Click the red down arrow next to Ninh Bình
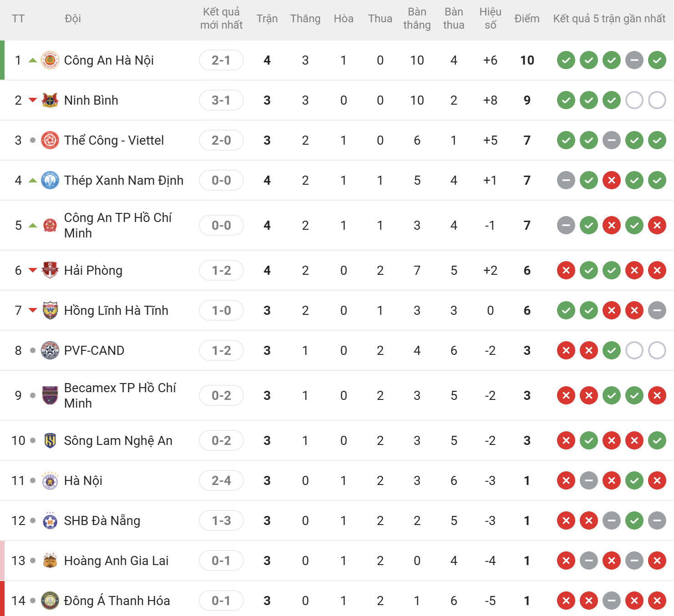 (33, 100)
